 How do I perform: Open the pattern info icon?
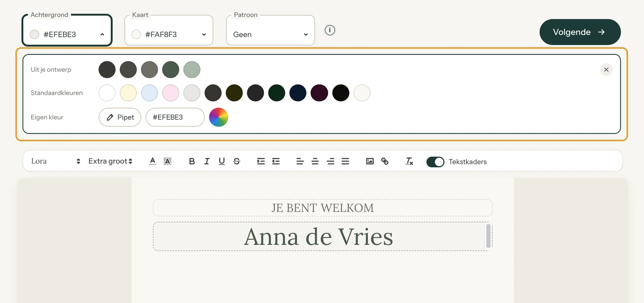[x=330, y=30]
